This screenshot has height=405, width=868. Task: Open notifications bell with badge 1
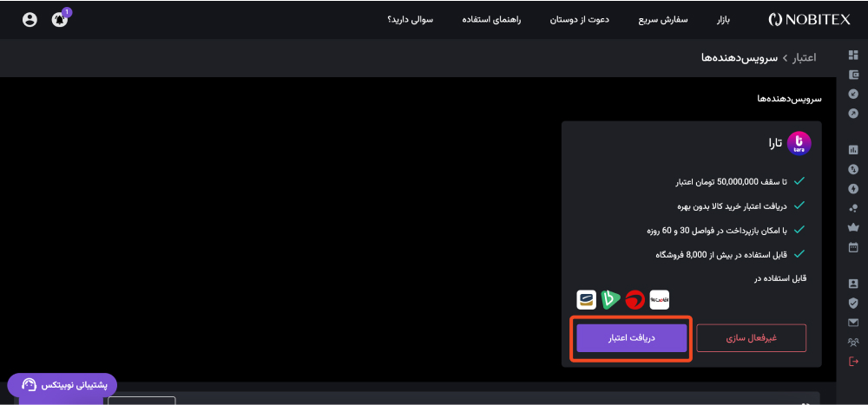click(61, 19)
